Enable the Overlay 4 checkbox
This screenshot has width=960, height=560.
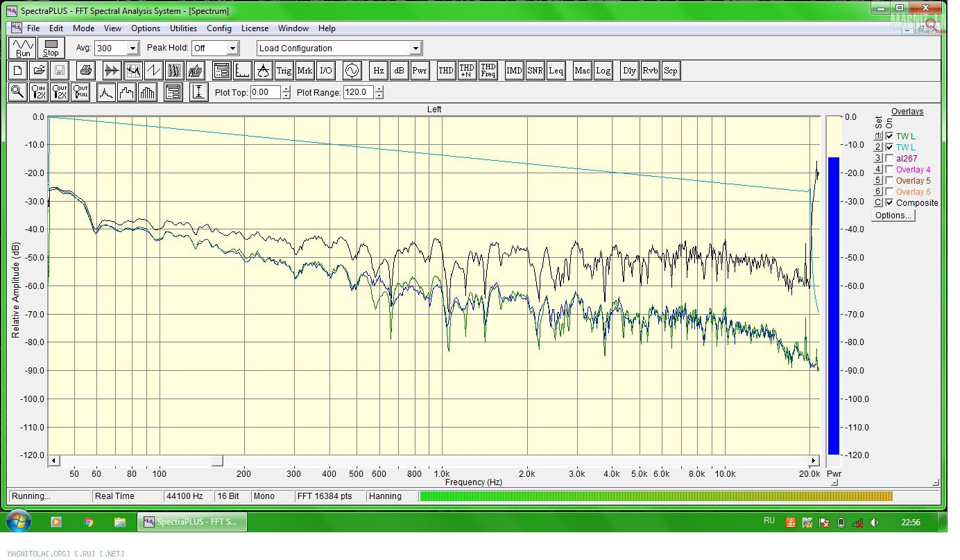pos(890,170)
